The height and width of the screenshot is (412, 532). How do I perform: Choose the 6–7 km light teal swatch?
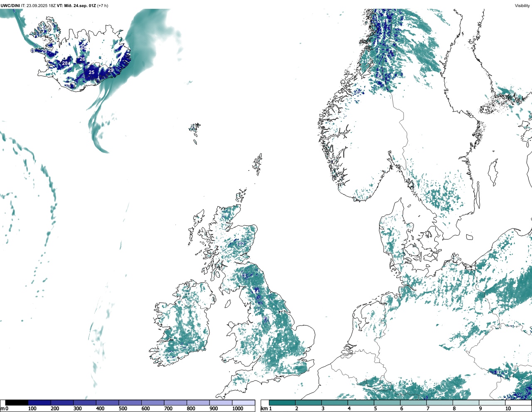[413, 403]
